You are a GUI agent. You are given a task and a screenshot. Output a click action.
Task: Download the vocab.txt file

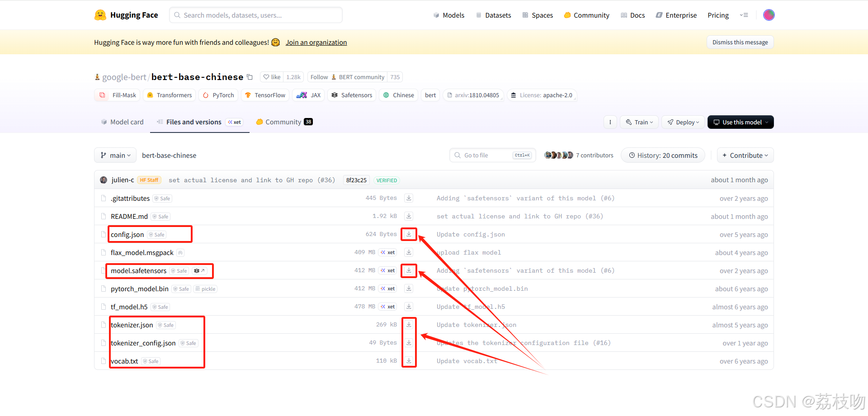coord(409,361)
